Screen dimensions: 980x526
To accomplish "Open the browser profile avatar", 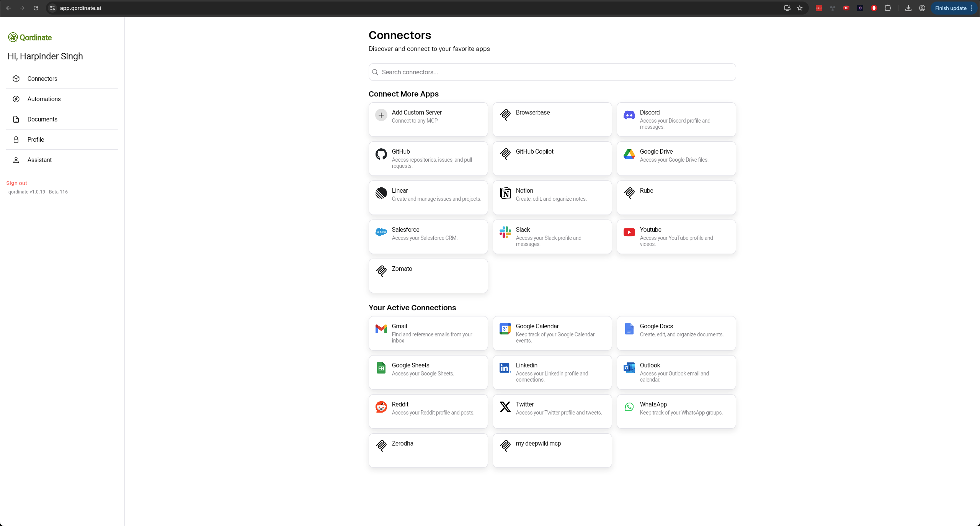I will click(x=922, y=8).
